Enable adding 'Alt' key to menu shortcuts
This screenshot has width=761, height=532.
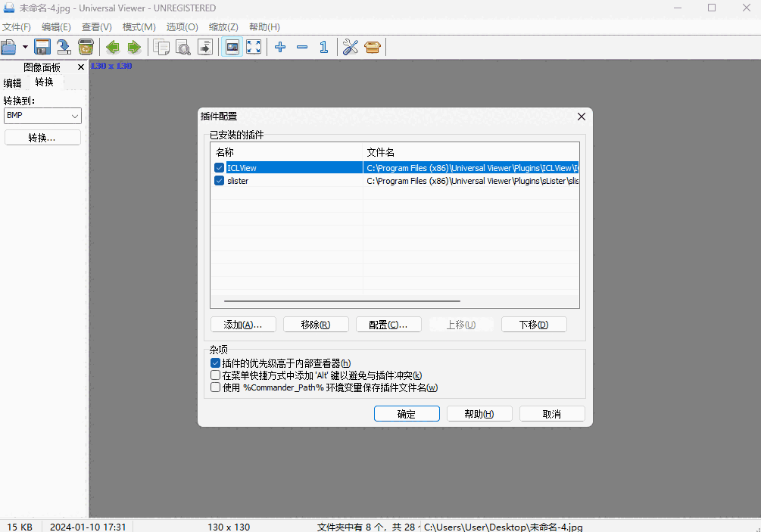click(215, 375)
